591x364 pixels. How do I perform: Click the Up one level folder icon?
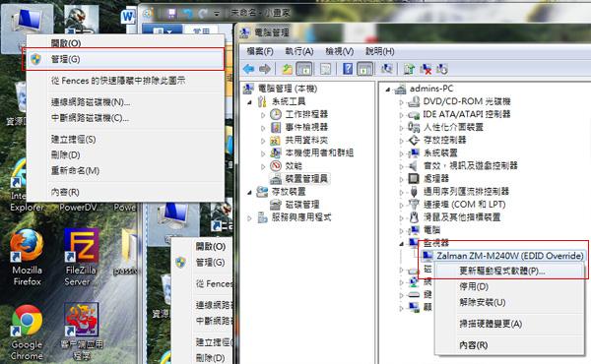pos(288,69)
